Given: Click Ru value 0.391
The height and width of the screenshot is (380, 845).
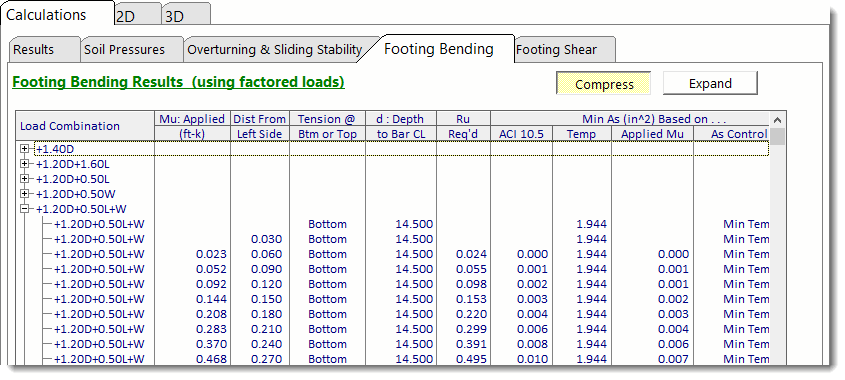Looking at the screenshot, I should [x=472, y=345].
